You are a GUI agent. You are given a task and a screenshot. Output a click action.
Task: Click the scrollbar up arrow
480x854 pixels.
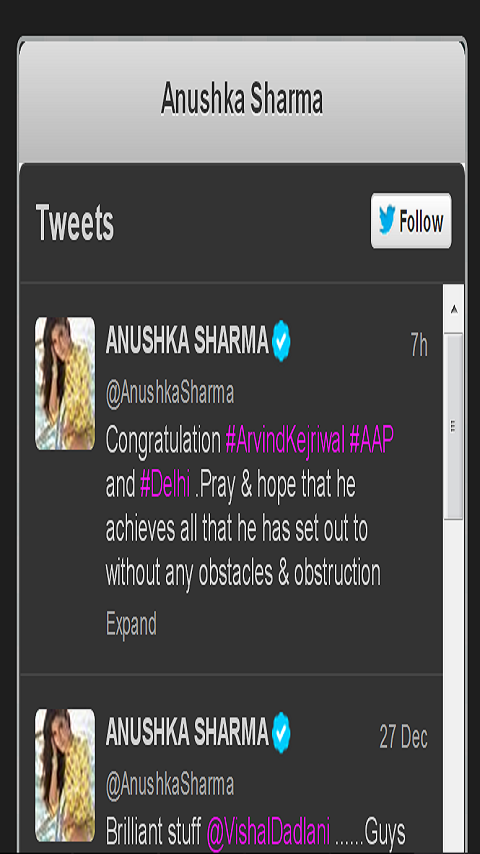pos(454,310)
